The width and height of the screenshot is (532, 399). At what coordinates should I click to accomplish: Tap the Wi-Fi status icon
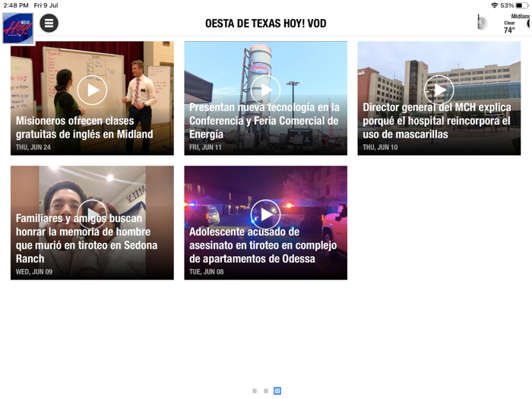(x=494, y=5)
